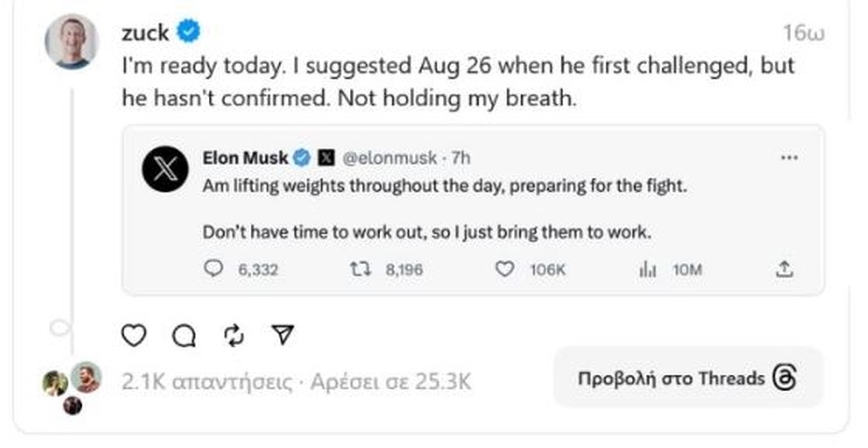Repost zuck's thread using the repost arrows

234,336
